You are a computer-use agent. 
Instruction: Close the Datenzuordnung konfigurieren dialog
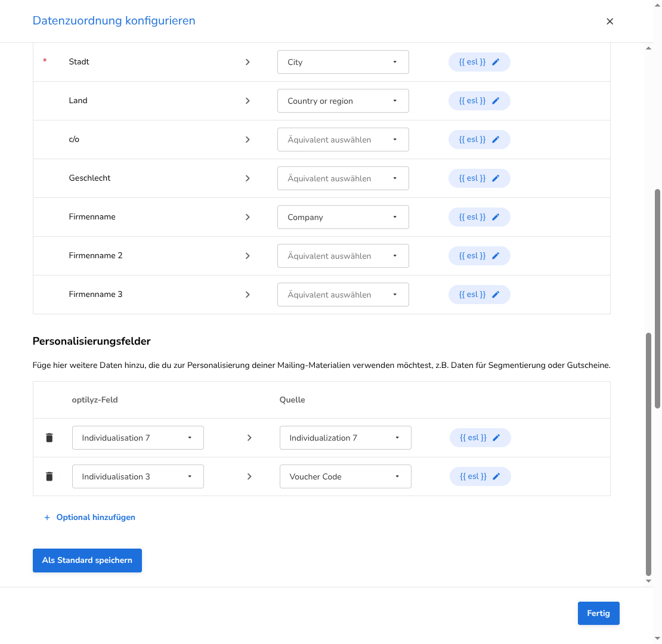point(610,21)
